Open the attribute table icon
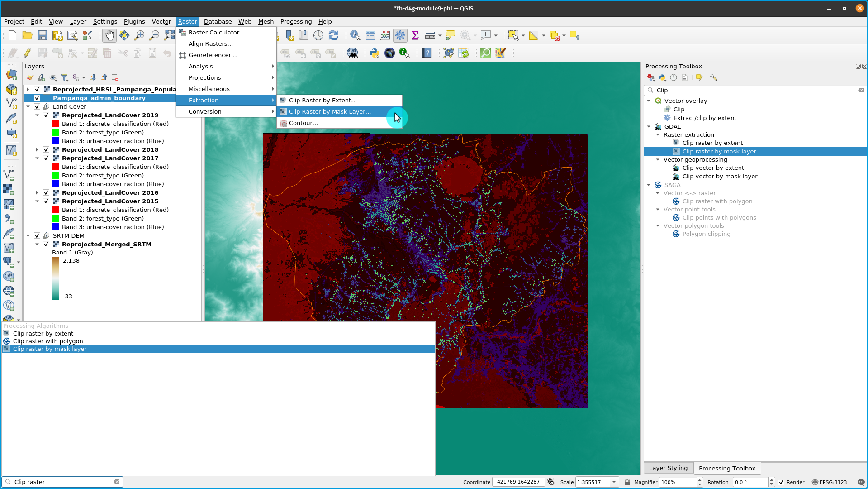This screenshot has height=489, width=868. (x=370, y=35)
